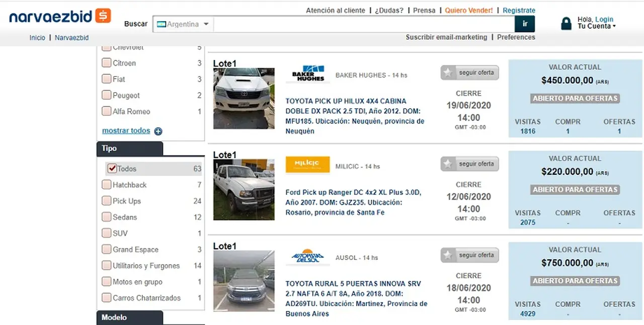Screen dimensions: 644x325
Task: Click the AUSOL - 14 hs text
Action: tap(357, 258)
